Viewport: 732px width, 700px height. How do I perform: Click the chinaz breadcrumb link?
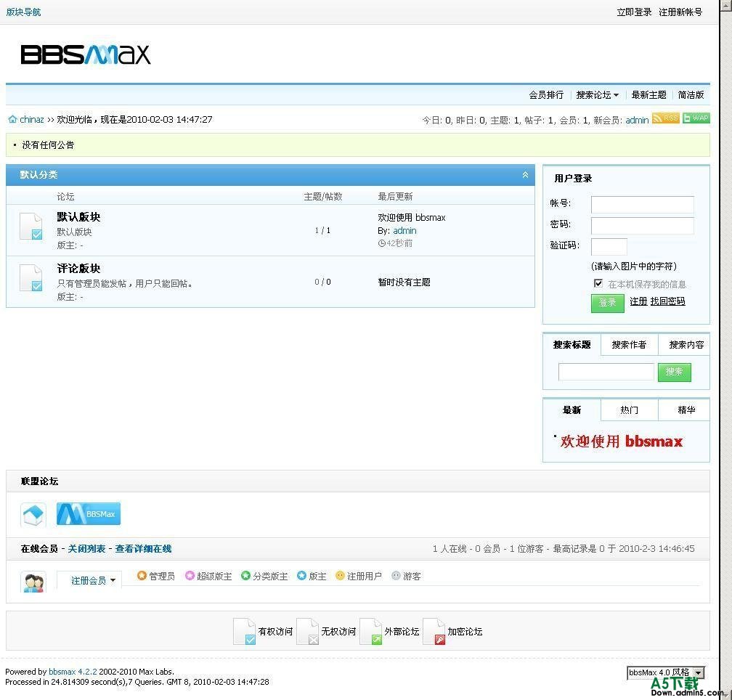point(32,120)
